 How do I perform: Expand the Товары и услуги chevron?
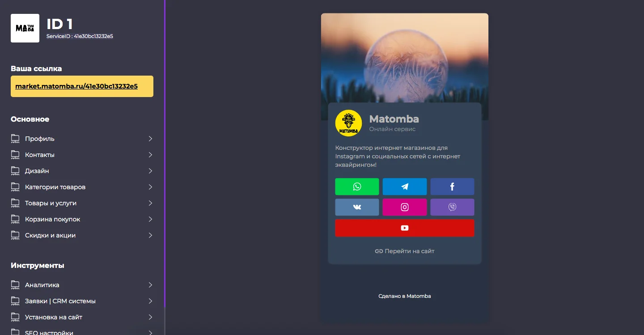click(x=151, y=203)
